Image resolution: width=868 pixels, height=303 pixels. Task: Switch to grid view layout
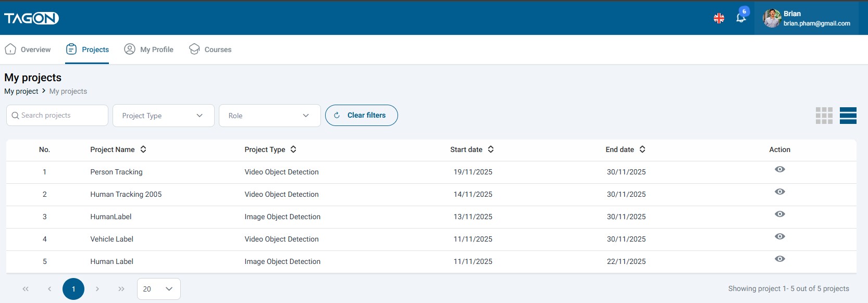[824, 116]
